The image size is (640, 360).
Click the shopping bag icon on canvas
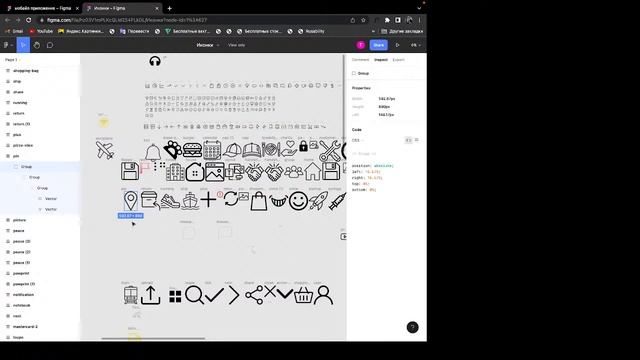[259, 201]
